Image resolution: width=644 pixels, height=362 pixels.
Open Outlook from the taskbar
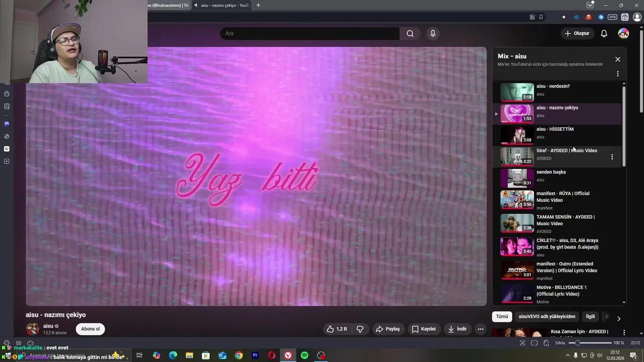(x=222, y=355)
